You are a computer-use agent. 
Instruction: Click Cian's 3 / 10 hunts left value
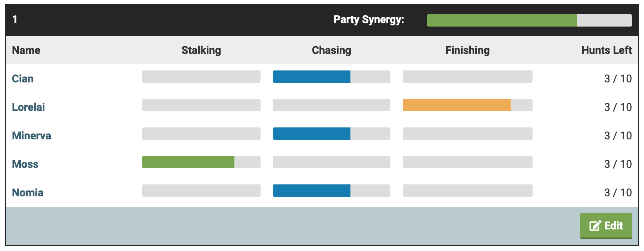pyautogui.click(x=618, y=79)
